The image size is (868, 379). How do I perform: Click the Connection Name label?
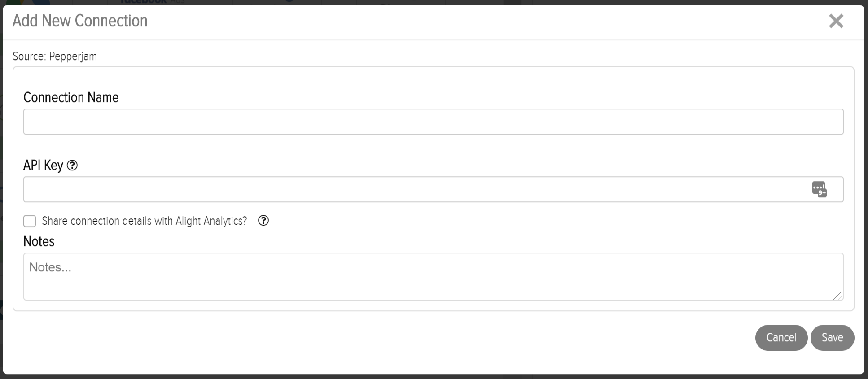[71, 97]
